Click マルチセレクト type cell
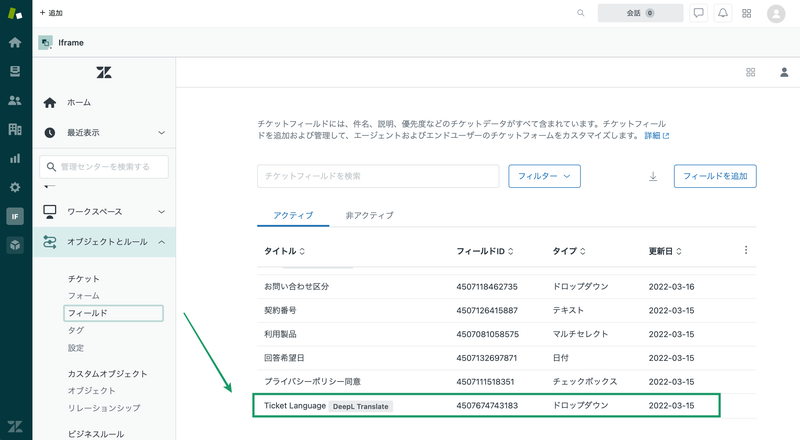 [580, 334]
